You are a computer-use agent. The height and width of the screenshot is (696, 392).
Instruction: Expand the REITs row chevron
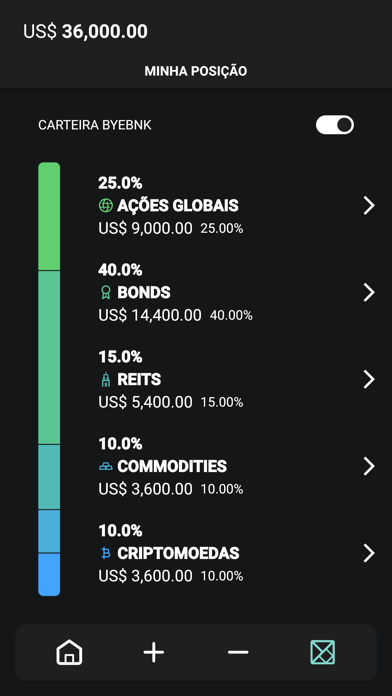tap(369, 380)
